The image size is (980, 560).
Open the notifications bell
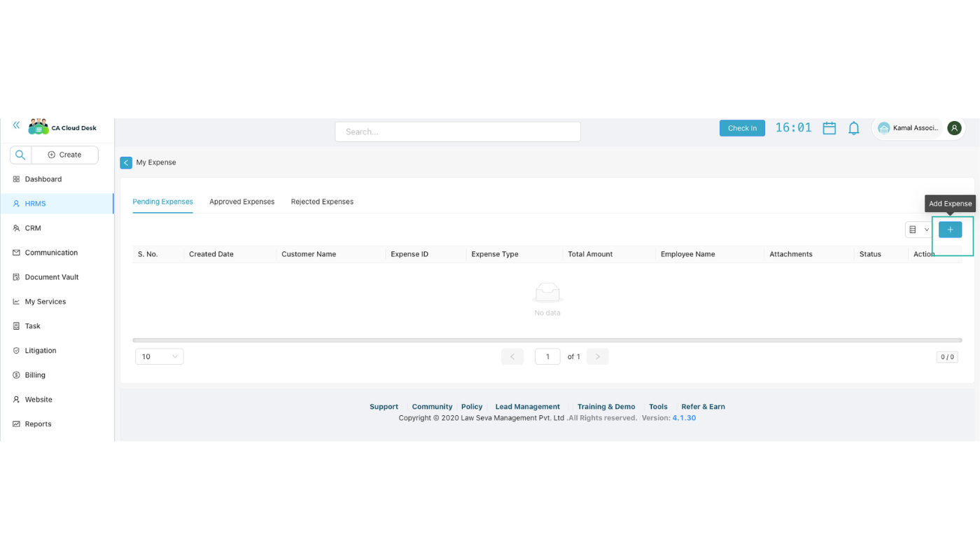coord(853,127)
